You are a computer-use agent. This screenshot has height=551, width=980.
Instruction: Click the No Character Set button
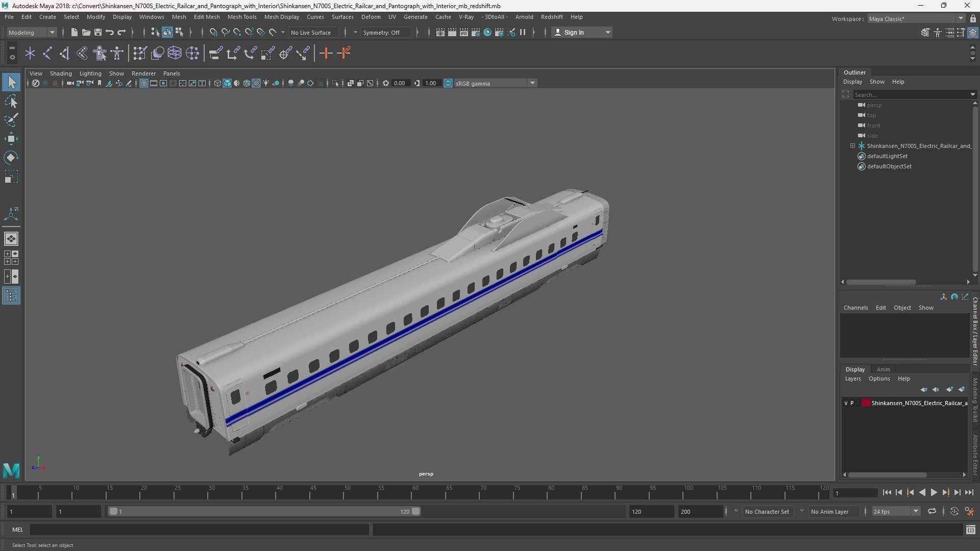(767, 511)
